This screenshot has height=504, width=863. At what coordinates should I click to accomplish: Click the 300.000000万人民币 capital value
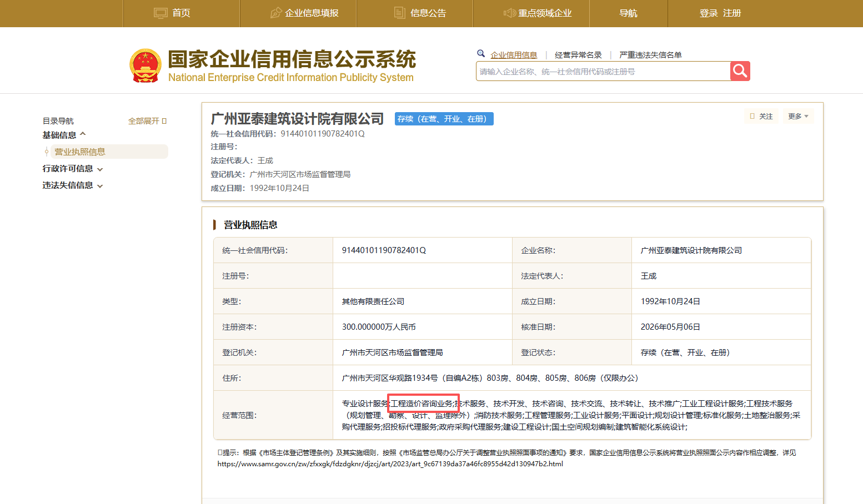379,327
